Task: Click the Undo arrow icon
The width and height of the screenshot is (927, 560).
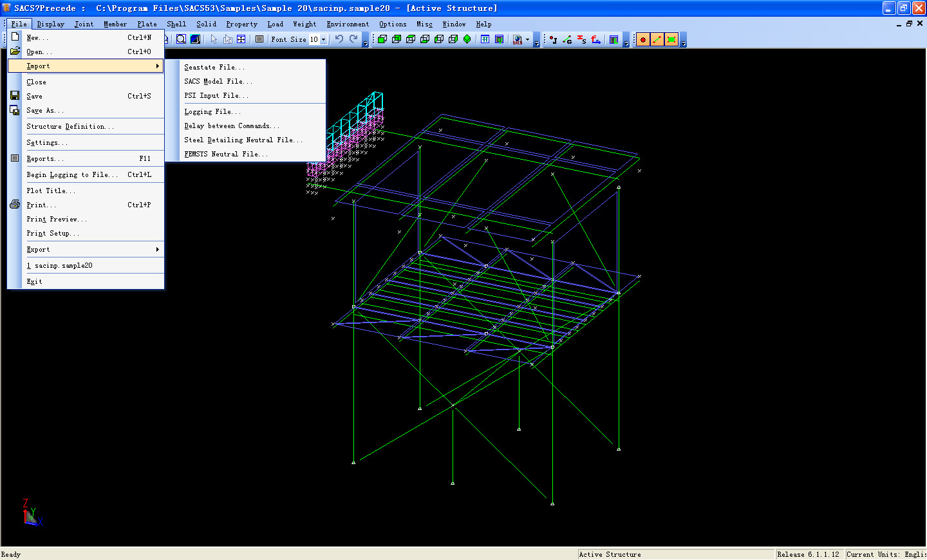Action: pyautogui.click(x=339, y=39)
